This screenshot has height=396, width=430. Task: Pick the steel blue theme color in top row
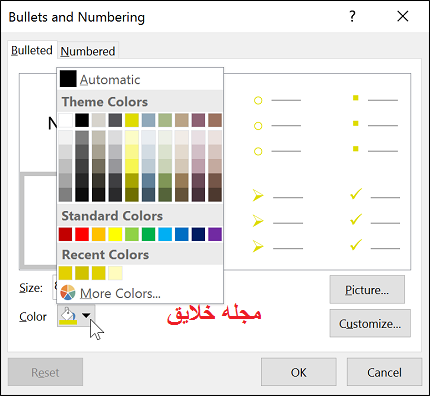pyautogui.click(x=148, y=120)
